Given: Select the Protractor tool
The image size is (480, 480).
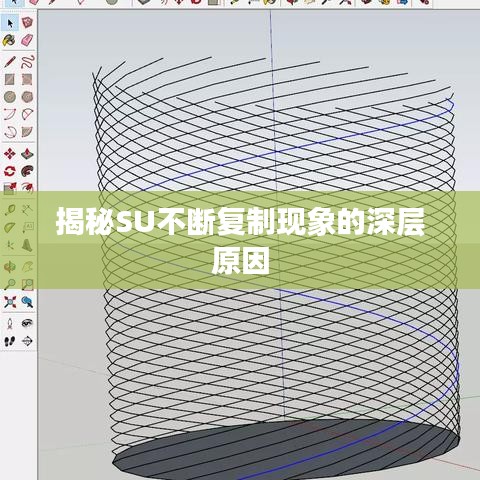Looking at the screenshot, I should click(x=10, y=228).
